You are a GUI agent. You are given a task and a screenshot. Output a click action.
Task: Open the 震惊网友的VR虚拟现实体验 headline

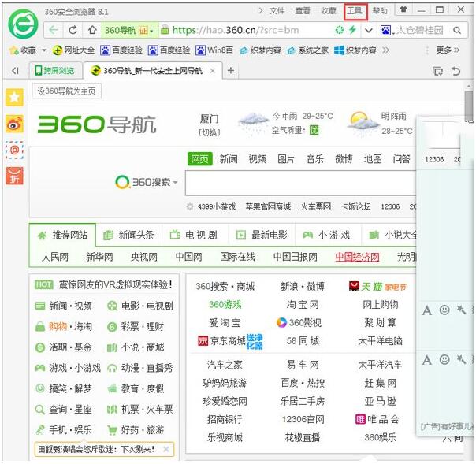point(115,284)
